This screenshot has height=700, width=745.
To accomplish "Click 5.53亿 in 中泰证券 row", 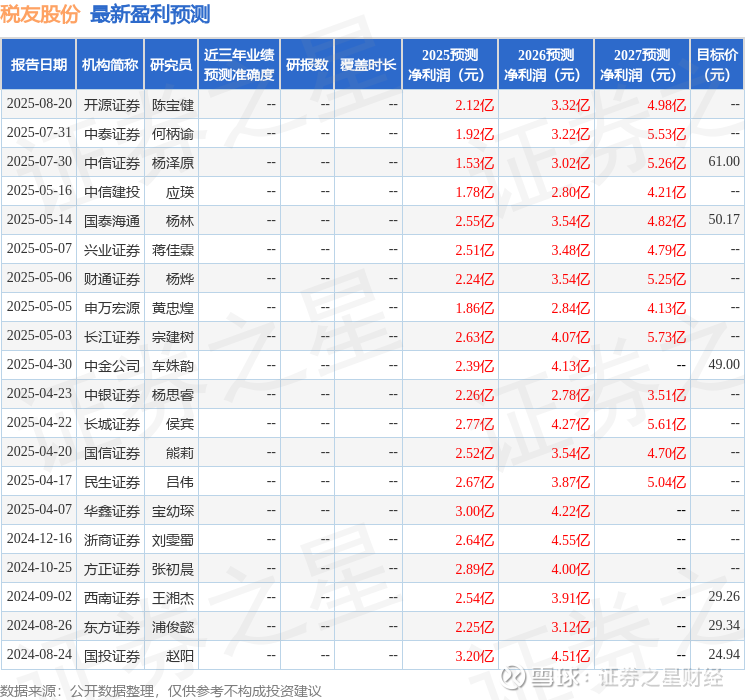I will click(x=667, y=134).
